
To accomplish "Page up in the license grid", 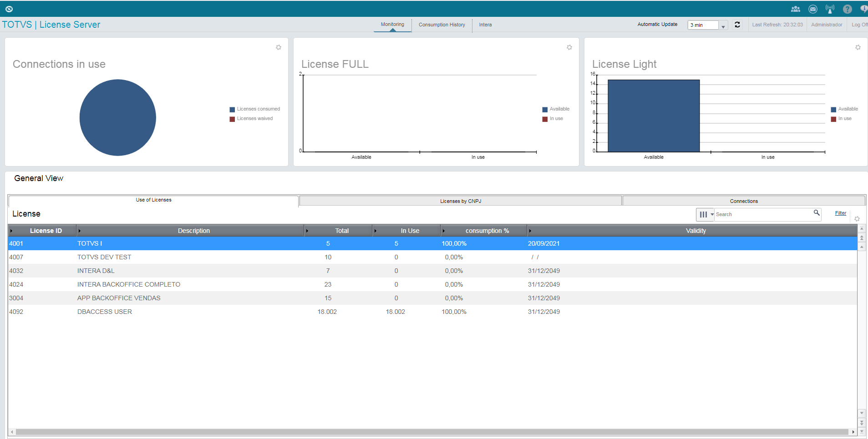I will 862,237.
